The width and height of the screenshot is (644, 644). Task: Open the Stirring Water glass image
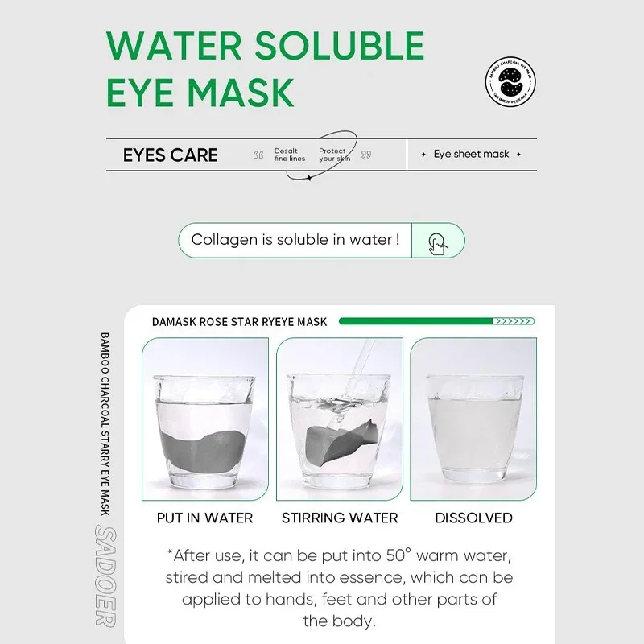coord(339,419)
